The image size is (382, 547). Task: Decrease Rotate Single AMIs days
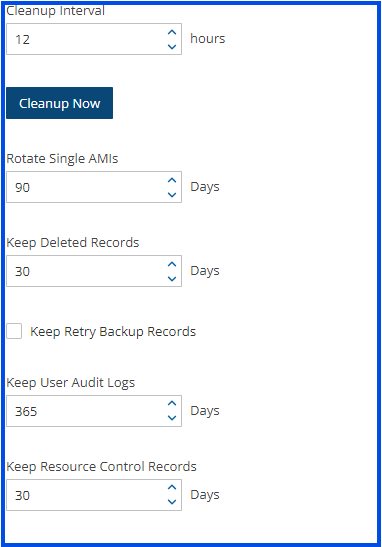click(172, 194)
